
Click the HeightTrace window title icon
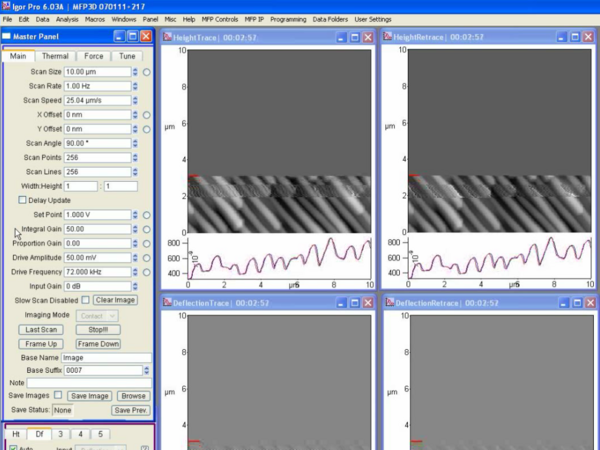(x=167, y=37)
